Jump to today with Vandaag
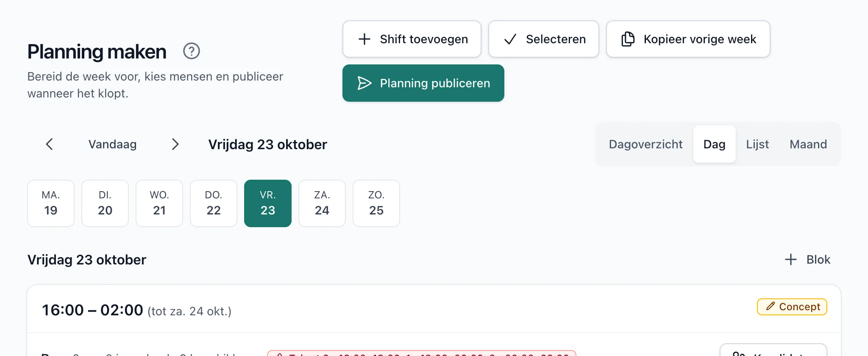The height and width of the screenshot is (356, 868). 112,144
